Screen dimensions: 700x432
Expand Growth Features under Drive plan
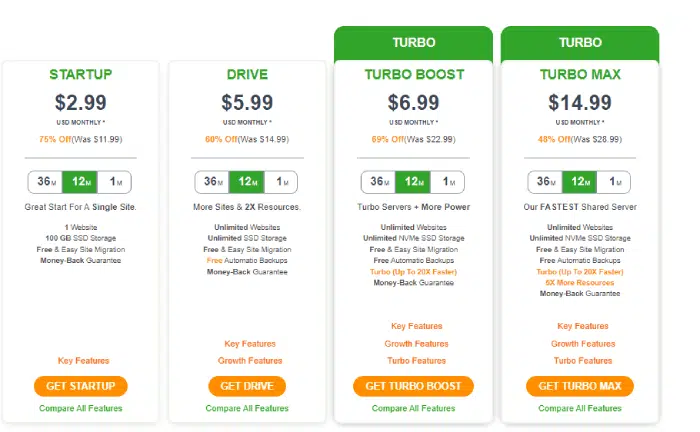click(250, 361)
